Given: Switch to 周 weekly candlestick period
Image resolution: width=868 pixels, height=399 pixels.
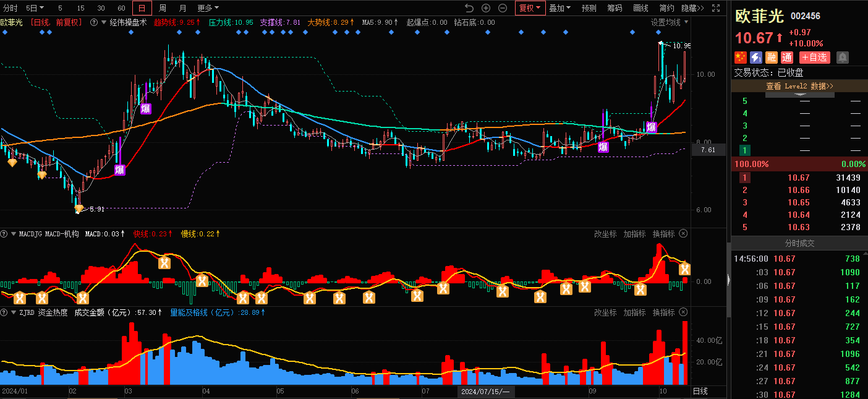Looking at the screenshot, I should (x=162, y=8).
